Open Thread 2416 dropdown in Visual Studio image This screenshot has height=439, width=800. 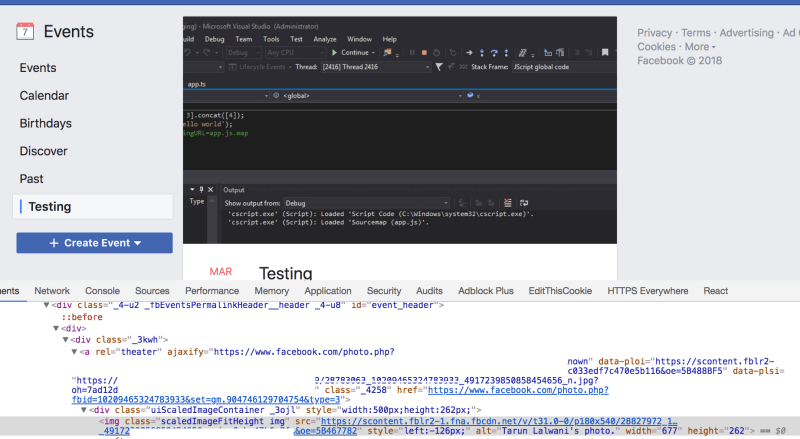coord(376,67)
